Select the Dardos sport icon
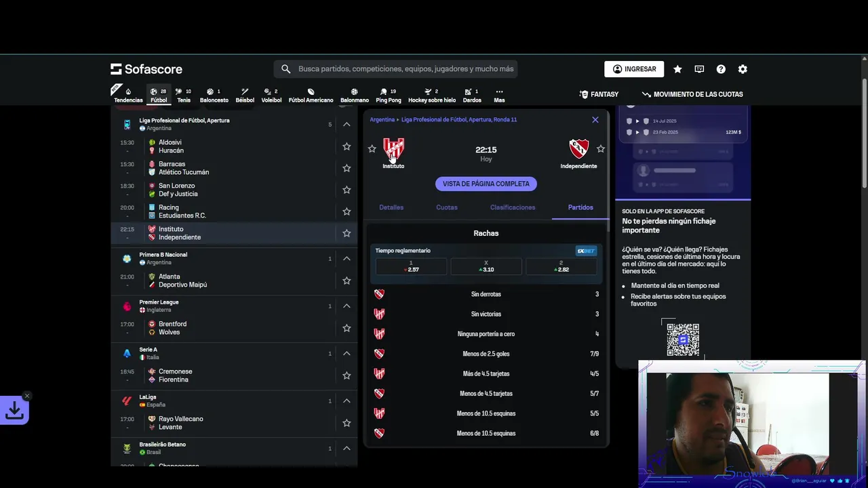The image size is (868, 488). [472, 96]
